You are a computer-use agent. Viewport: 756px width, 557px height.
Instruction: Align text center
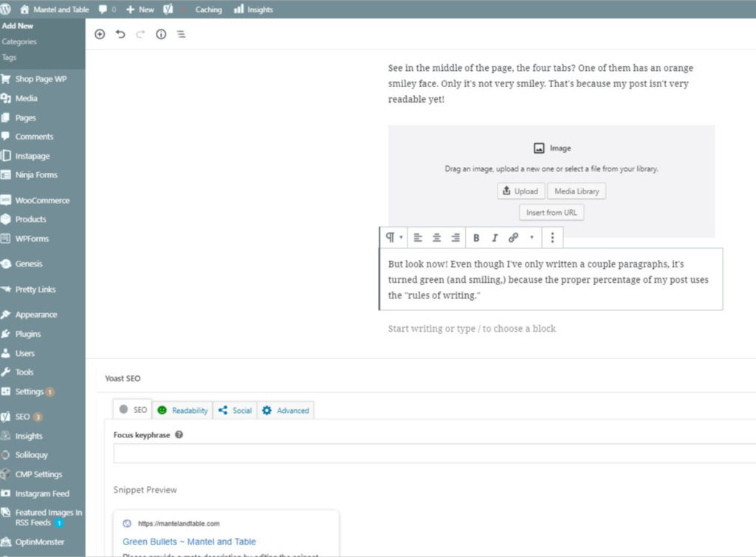tap(436, 237)
